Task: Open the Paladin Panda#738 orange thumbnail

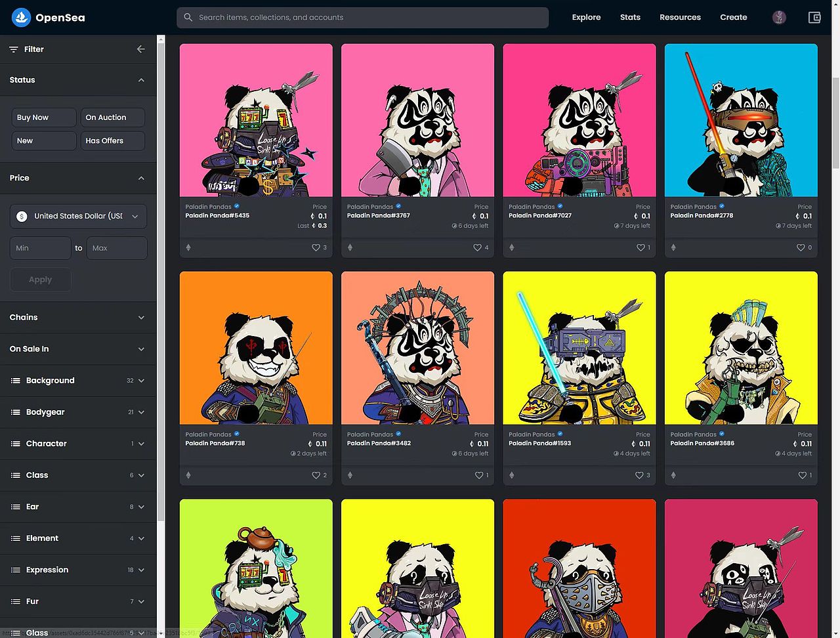Action: pos(256,348)
